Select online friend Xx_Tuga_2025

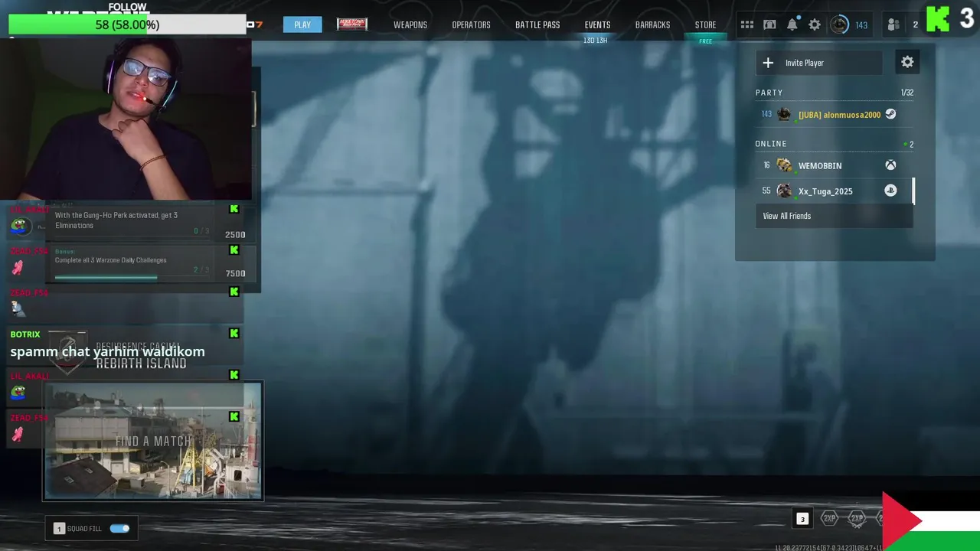(833, 191)
